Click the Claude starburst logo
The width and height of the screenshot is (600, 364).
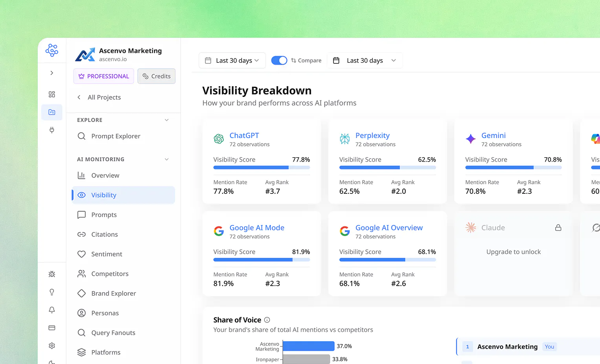470,227
